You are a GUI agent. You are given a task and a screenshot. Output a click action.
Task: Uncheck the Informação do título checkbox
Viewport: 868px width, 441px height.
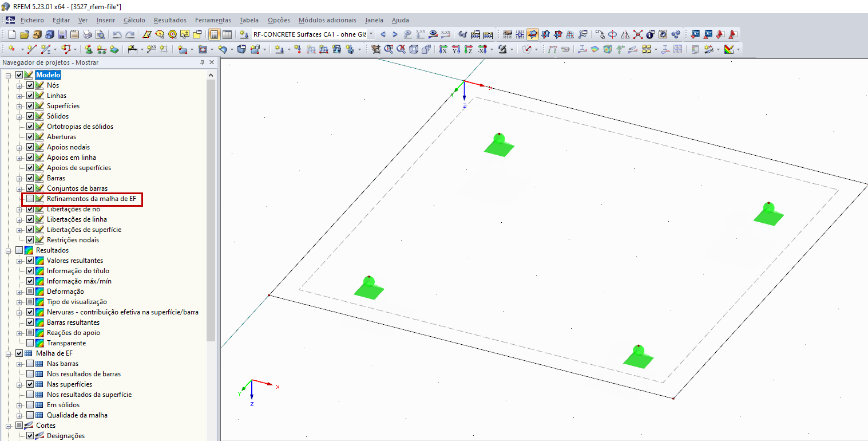click(x=30, y=271)
